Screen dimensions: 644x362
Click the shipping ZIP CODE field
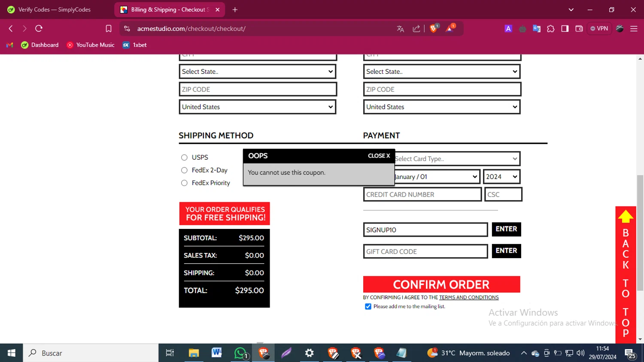(442, 89)
